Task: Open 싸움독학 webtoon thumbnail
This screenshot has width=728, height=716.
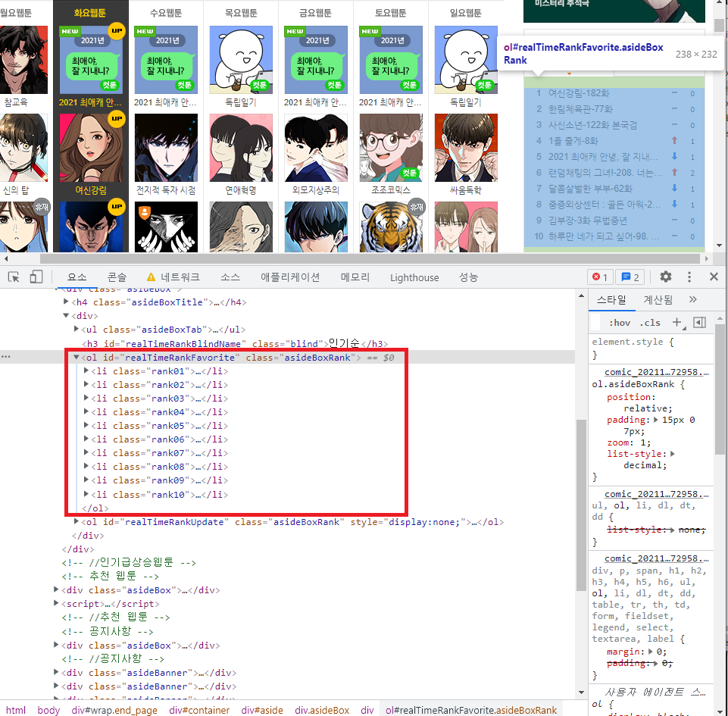Action: click(466, 148)
